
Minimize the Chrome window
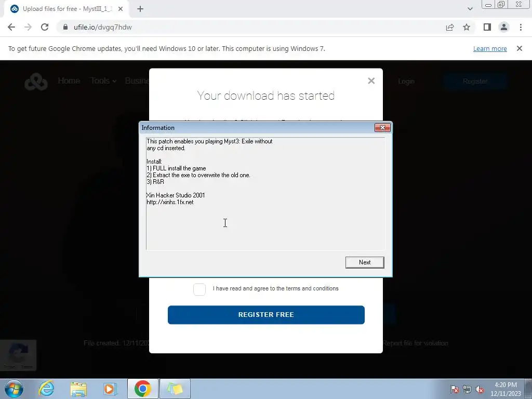click(488, 5)
